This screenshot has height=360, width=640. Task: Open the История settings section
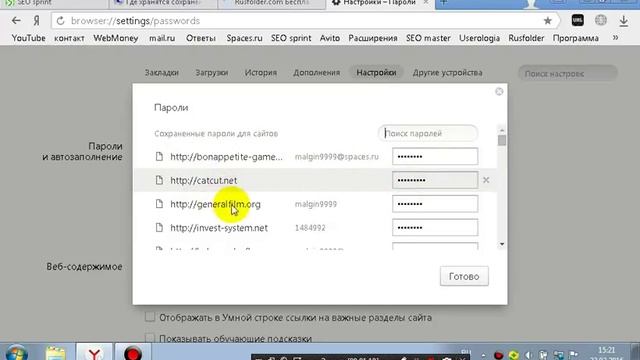point(261,73)
